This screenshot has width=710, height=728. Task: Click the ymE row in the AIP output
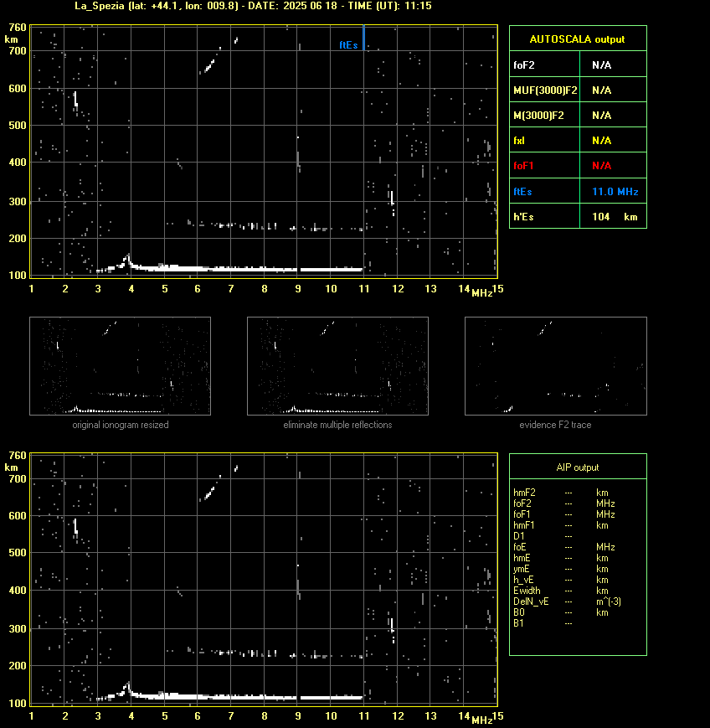click(x=561, y=569)
